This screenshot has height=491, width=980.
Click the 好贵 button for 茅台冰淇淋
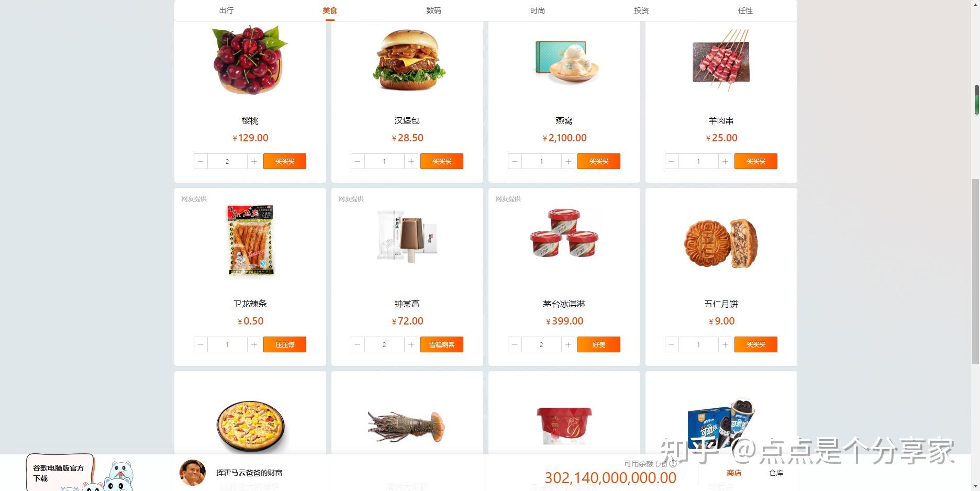click(599, 344)
